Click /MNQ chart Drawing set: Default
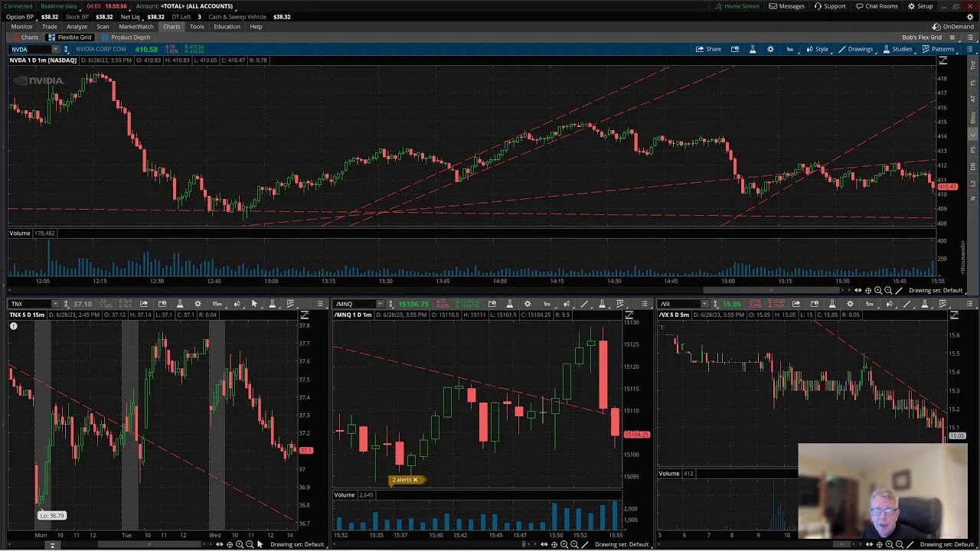Viewport: 980px width, 551px height. pos(622,544)
